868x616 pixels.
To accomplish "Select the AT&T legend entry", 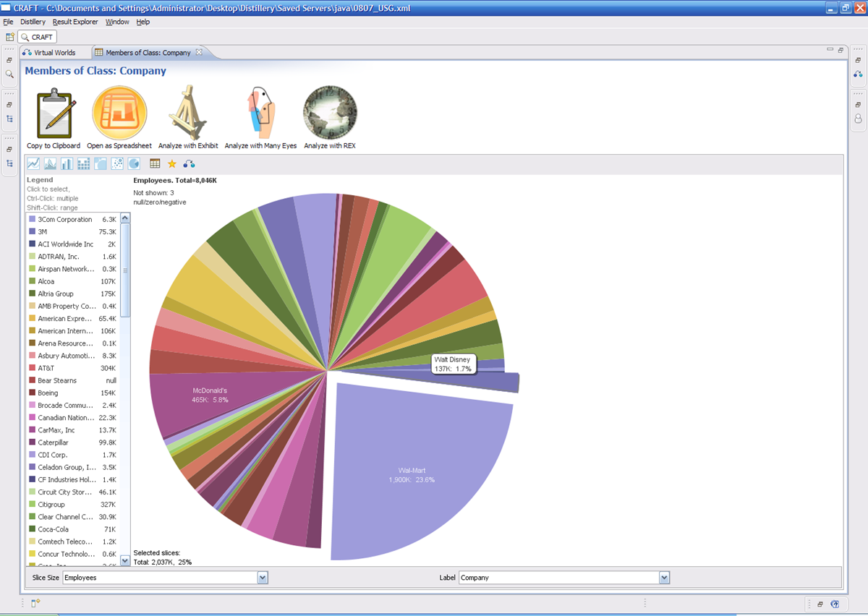I will pyautogui.click(x=72, y=368).
